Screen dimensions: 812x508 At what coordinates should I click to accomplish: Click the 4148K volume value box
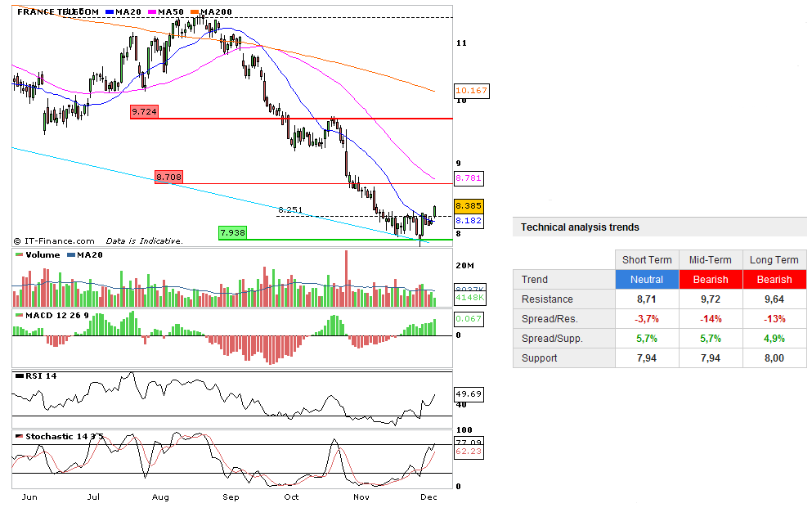click(469, 298)
